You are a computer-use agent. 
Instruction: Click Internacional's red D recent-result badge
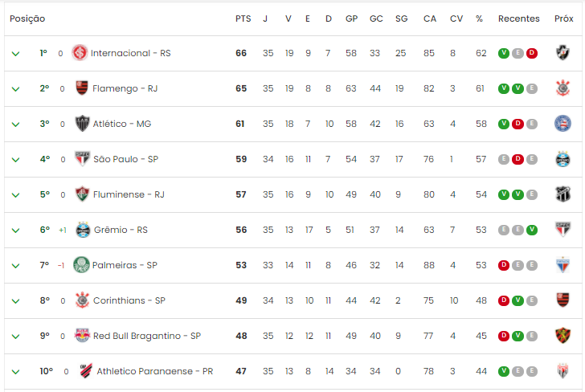pyautogui.click(x=532, y=53)
